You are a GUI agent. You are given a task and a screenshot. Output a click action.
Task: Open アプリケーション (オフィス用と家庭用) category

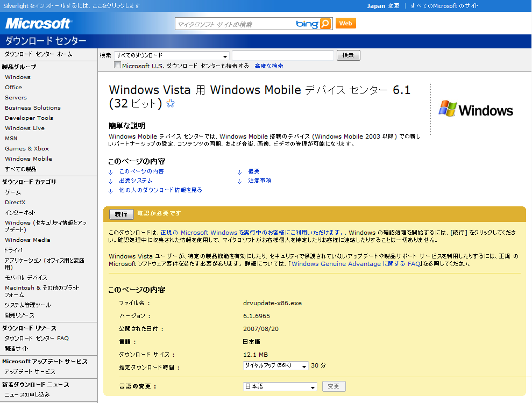tap(45, 264)
